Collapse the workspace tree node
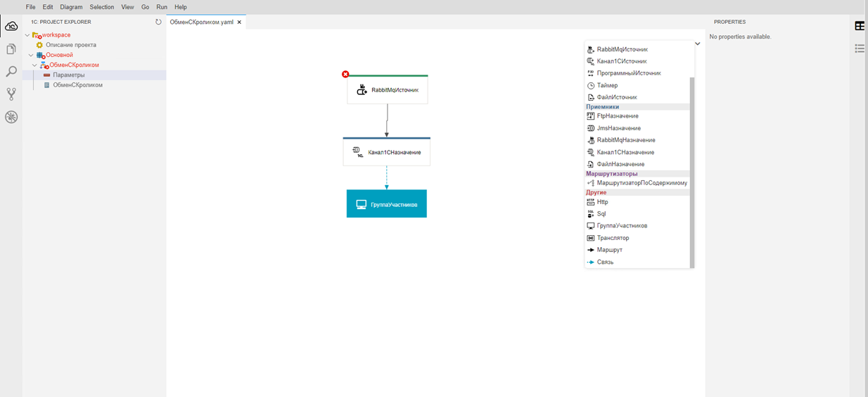Image resolution: width=868 pixels, height=397 pixels. click(x=27, y=34)
